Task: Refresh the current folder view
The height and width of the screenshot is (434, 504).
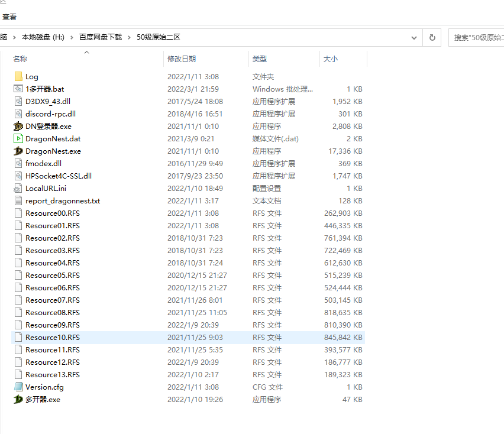Action: (x=432, y=38)
